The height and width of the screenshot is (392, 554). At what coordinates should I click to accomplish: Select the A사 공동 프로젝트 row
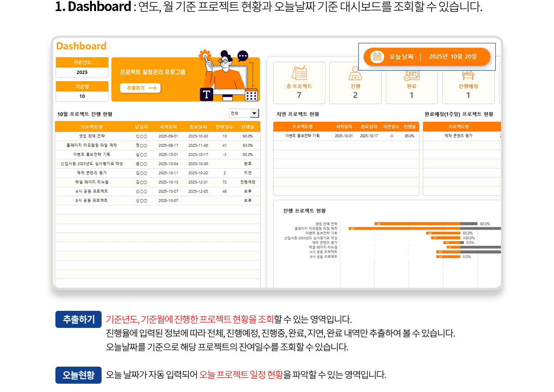click(x=157, y=191)
